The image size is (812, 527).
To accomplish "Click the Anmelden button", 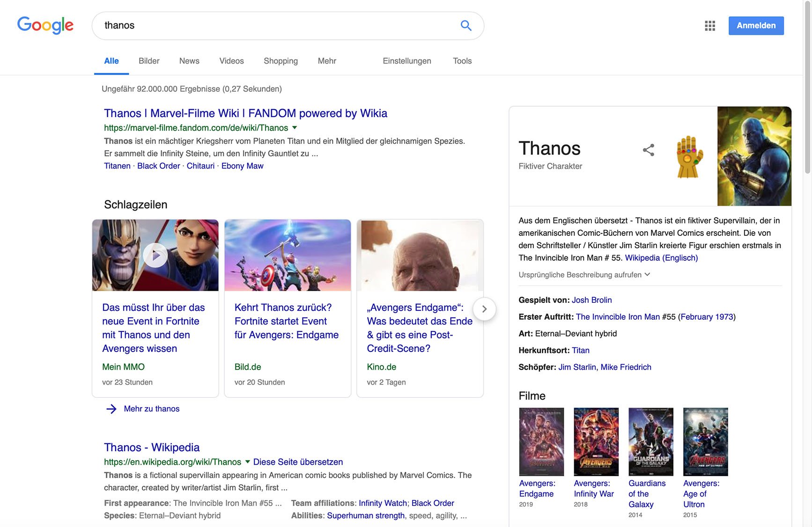I will [756, 26].
